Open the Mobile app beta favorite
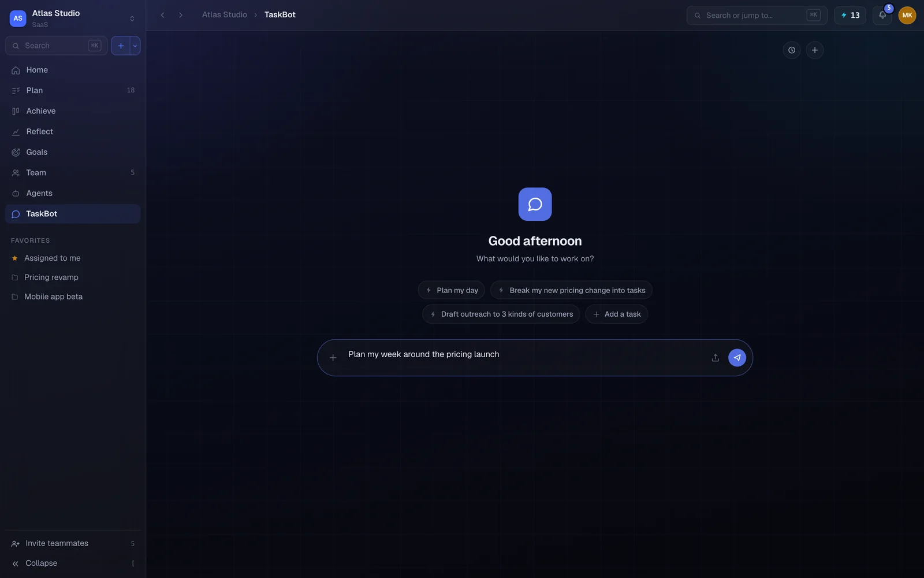Viewport: 924px width, 578px height. (x=73, y=297)
